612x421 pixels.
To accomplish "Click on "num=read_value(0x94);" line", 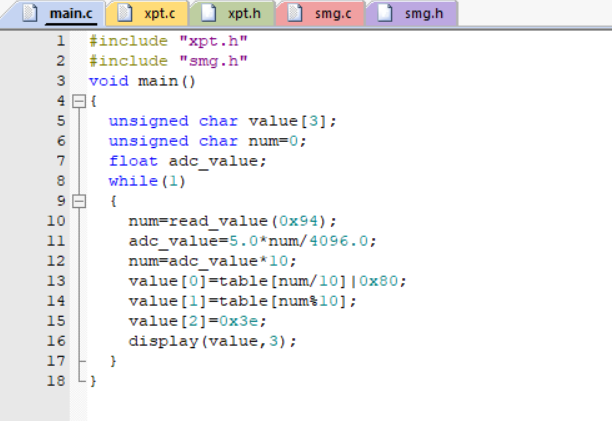I will point(232,222).
